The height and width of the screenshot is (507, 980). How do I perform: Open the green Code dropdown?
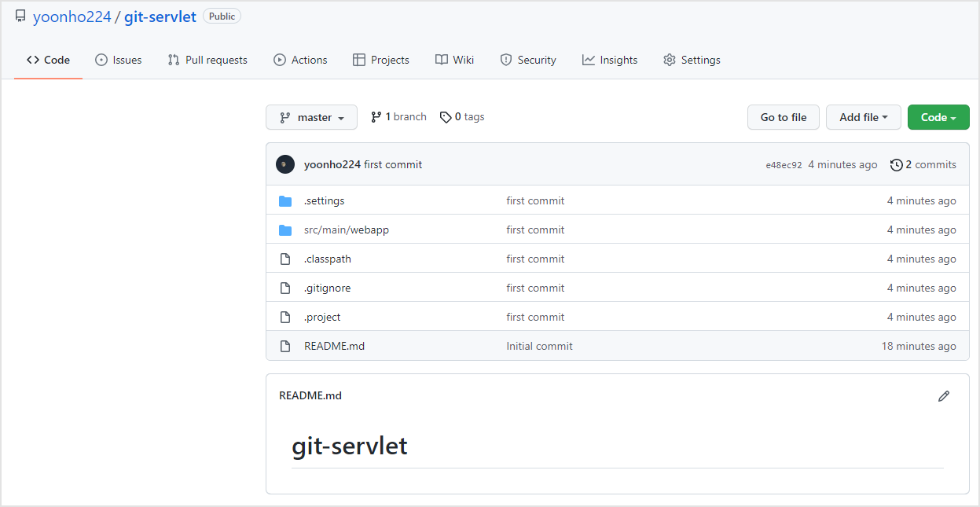(938, 117)
